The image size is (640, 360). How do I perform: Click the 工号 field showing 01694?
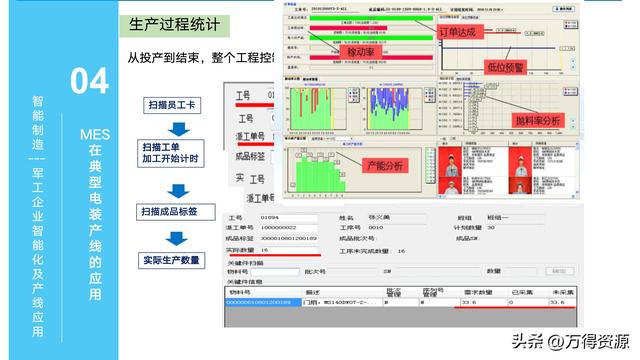pyautogui.click(x=289, y=218)
